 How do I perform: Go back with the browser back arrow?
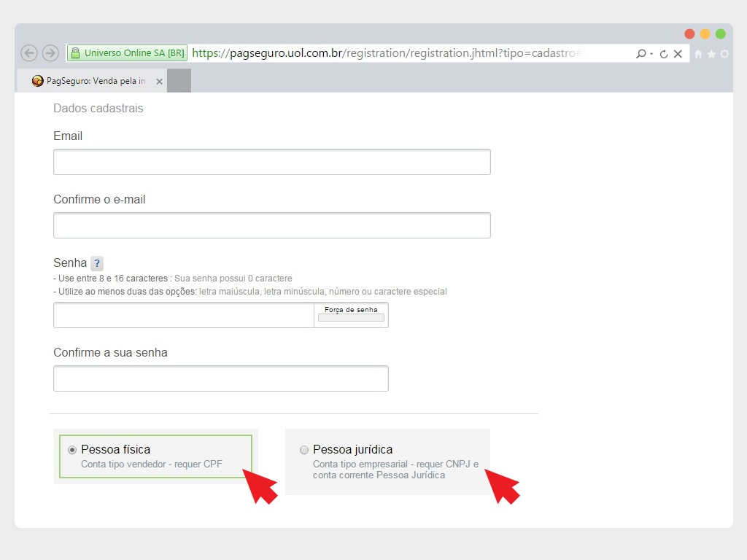(x=29, y=52)
